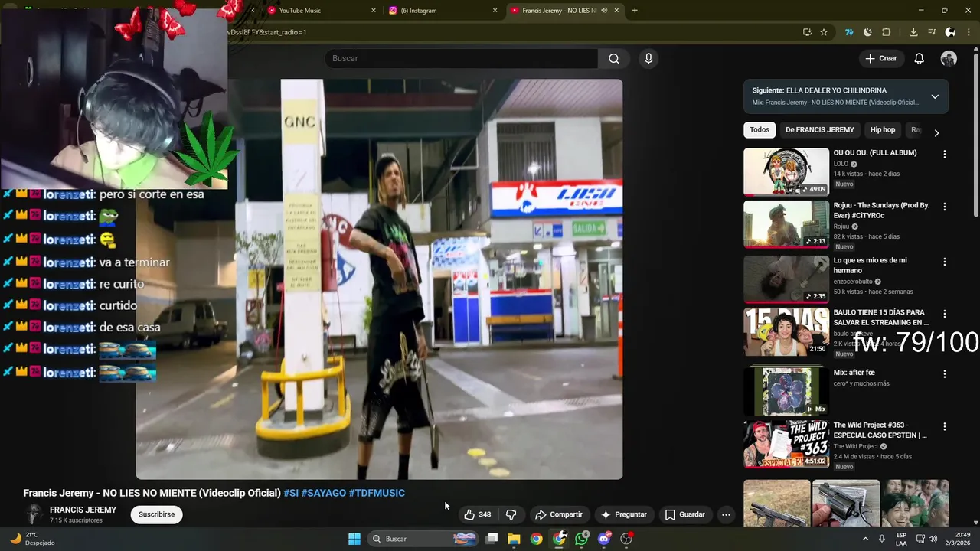Open the Mix: after fœ title

[854, 373]
